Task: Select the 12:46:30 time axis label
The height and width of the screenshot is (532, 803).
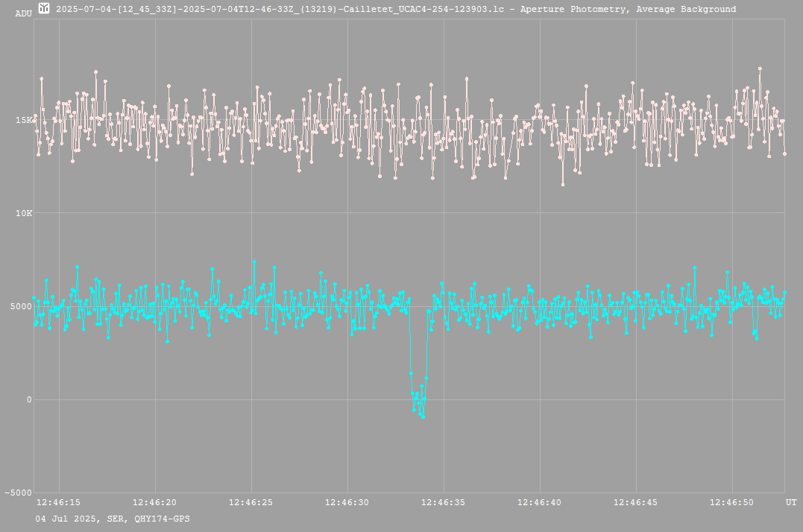Action: tap(347, 503)
